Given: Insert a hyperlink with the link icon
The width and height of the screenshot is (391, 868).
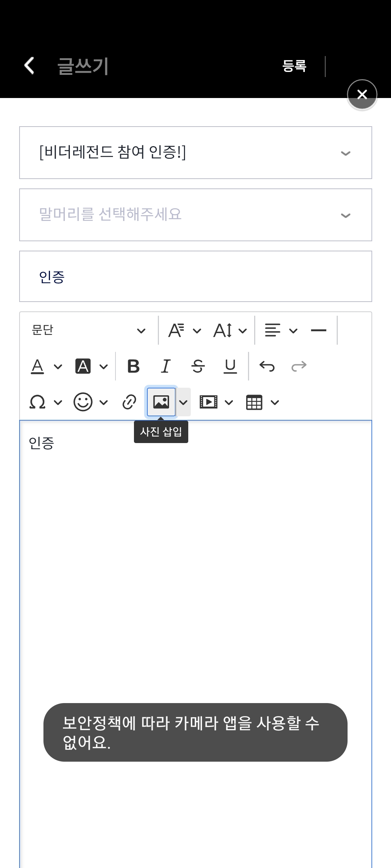Looking at the screenshot, I should pos(129,402).
